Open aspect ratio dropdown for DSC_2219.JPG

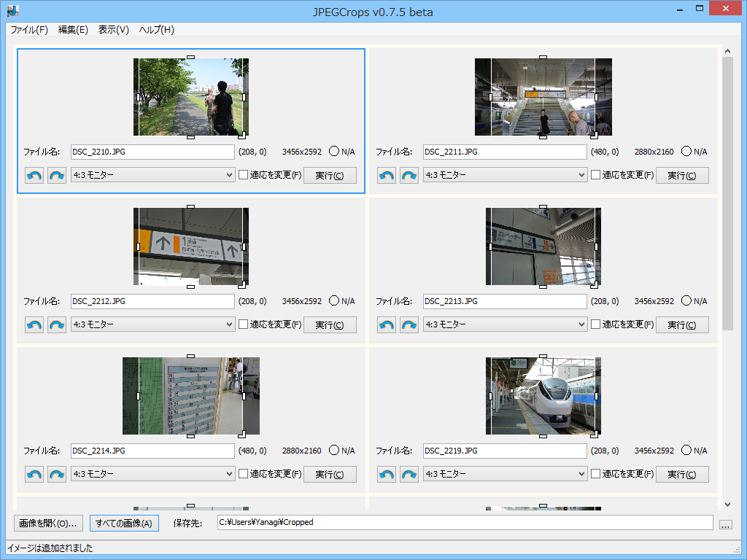pyautogui.click(x=505, y=474)
